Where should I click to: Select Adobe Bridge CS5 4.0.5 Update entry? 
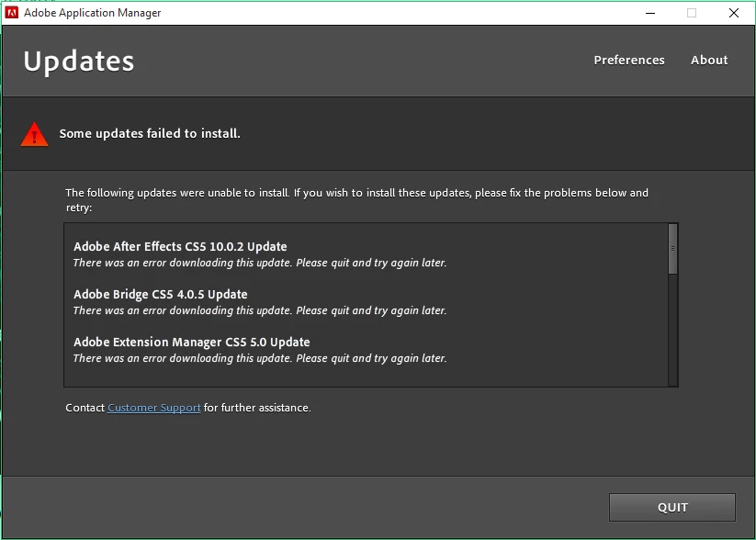click(161, 294)
